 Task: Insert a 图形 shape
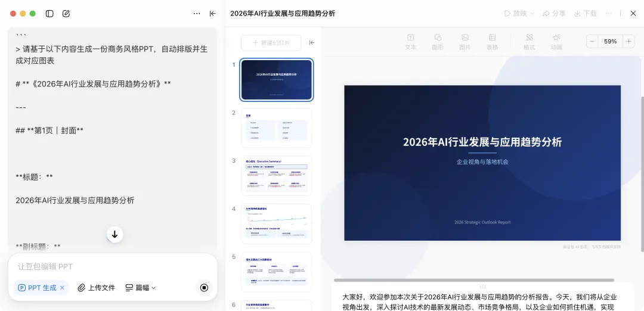438,42
